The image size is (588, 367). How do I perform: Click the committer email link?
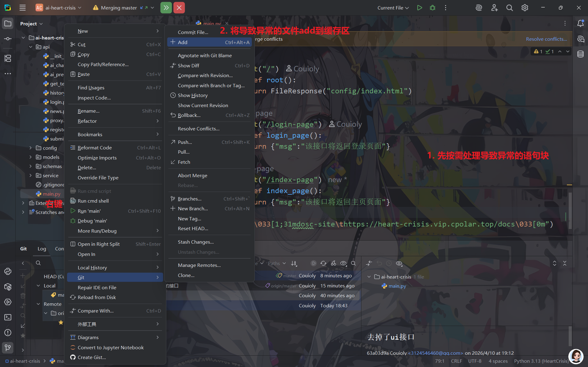tap(435, 353)
